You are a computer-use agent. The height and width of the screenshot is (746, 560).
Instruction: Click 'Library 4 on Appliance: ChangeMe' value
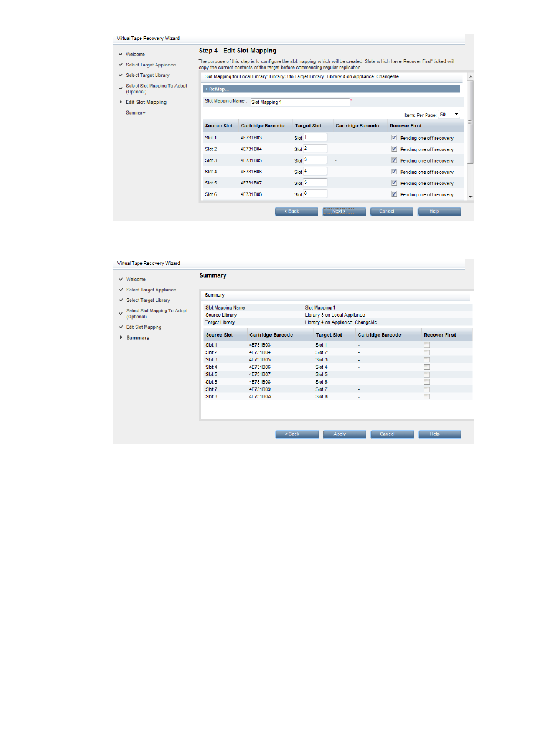[341, 322]
